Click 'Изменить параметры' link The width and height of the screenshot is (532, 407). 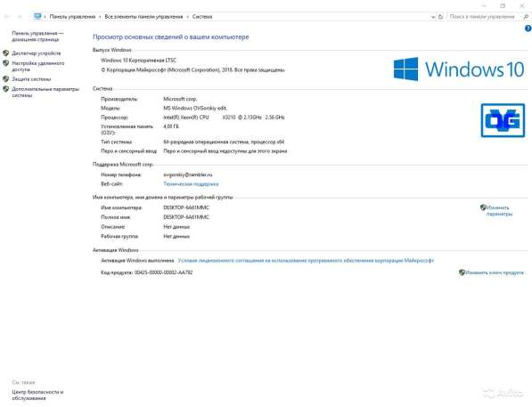point(499,210)
